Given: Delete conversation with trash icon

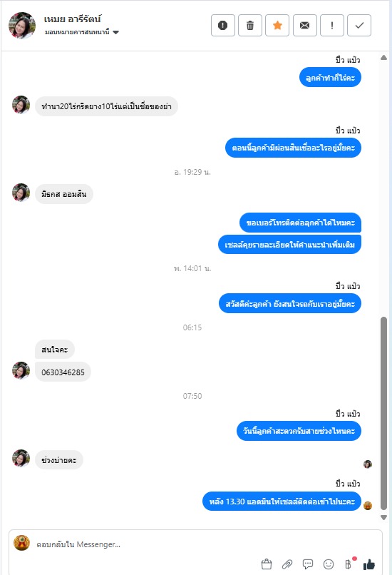Looking at the screenshot, I should pos(250,25).
